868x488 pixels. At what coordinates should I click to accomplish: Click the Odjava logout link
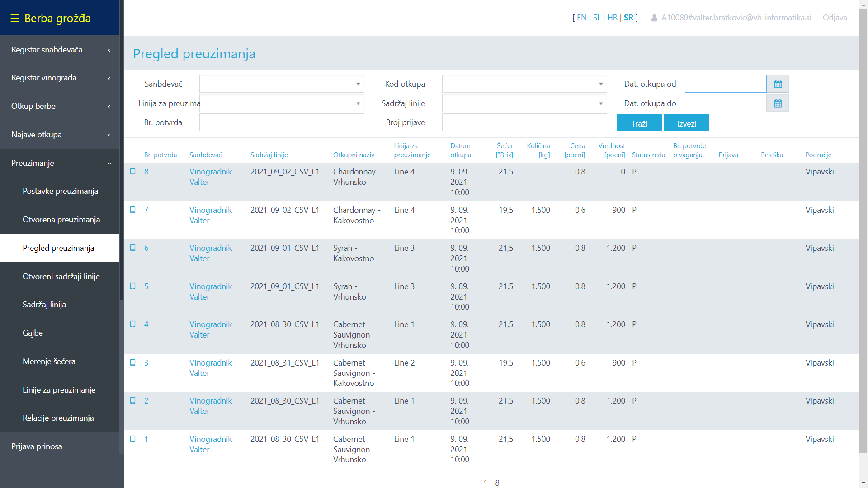(835, 18)
